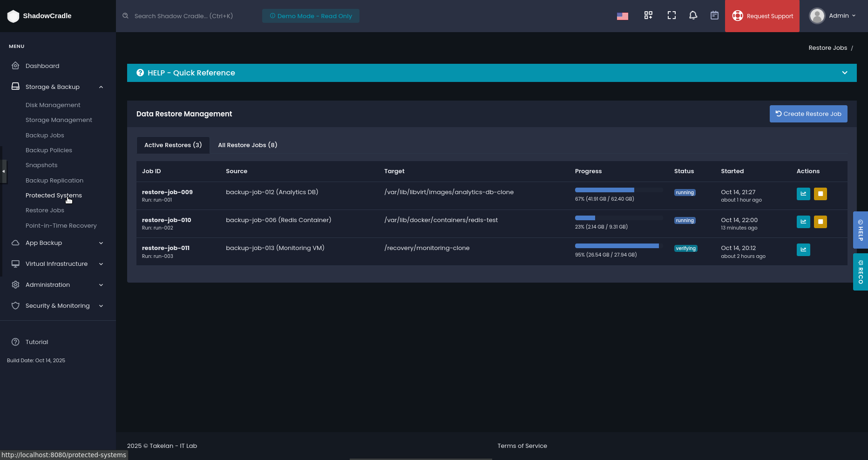The image size is (868, 460).
Task: Click the Tutorial question mark icon
Action: 15,342
